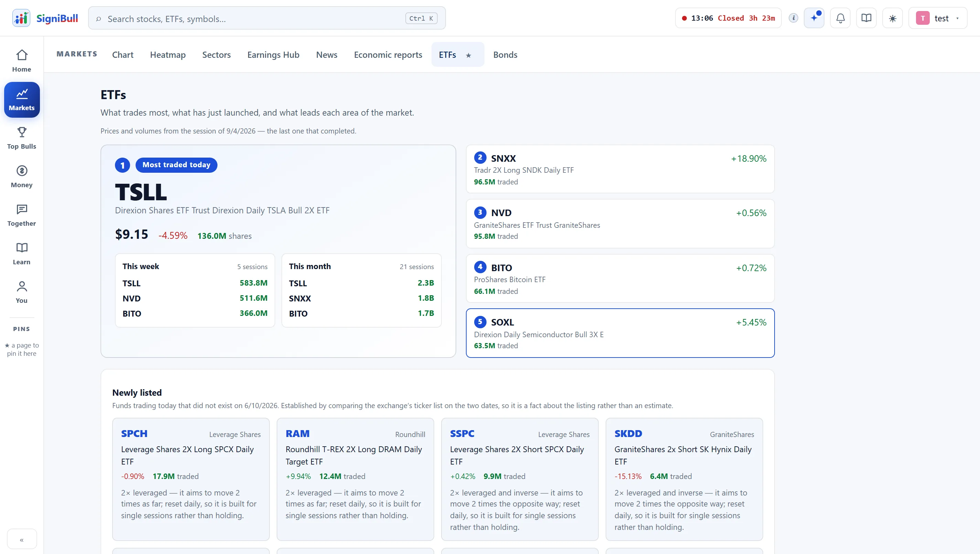Viewport: 980px width, 554px height.
Task: Click SNXX row in This month
Action: pos(361,298)
